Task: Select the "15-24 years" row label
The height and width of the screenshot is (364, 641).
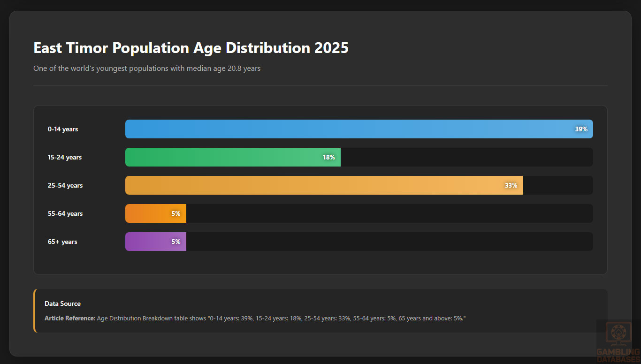Action: (65, 157)
